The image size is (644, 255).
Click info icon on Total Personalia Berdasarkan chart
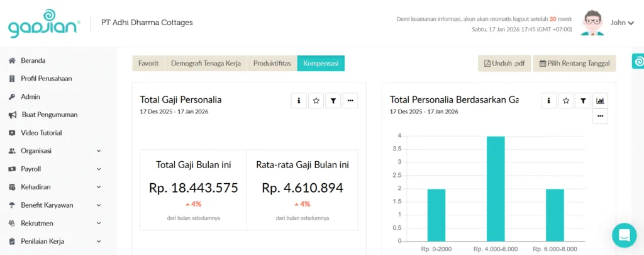click(x=549, y=100)
